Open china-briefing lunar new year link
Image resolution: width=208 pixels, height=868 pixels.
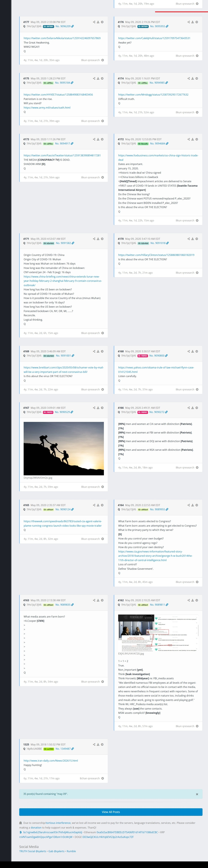point(63,281)
